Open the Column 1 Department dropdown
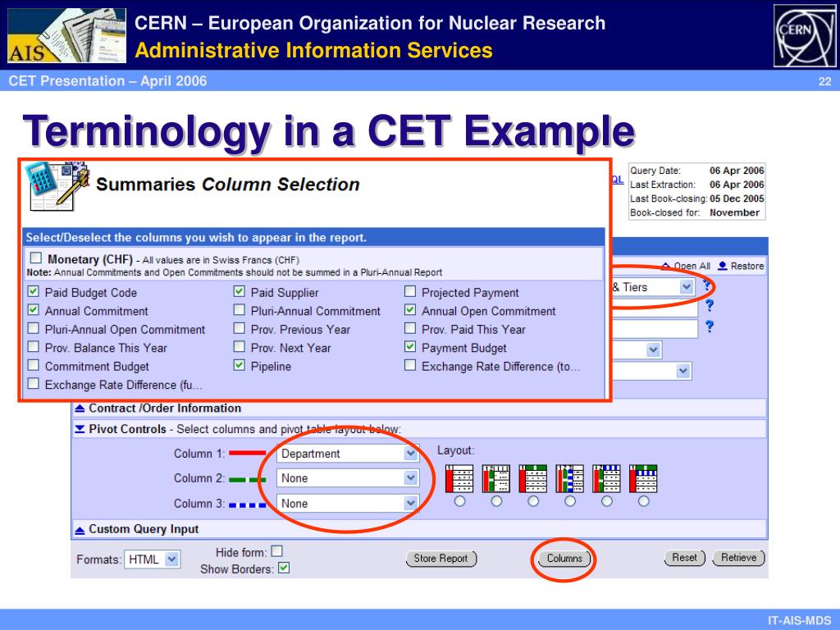840x630 pixels. pyautogui.click(x=347, y=454)
